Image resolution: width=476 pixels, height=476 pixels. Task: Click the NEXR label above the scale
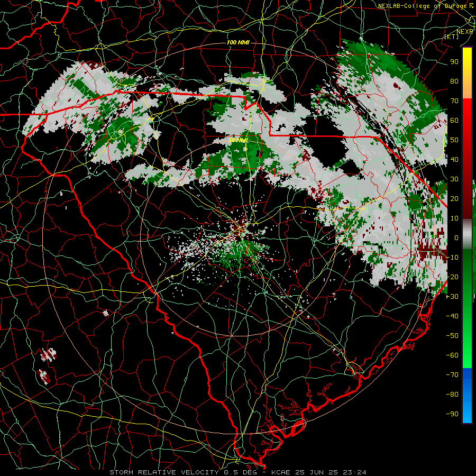tap(465, 32)
